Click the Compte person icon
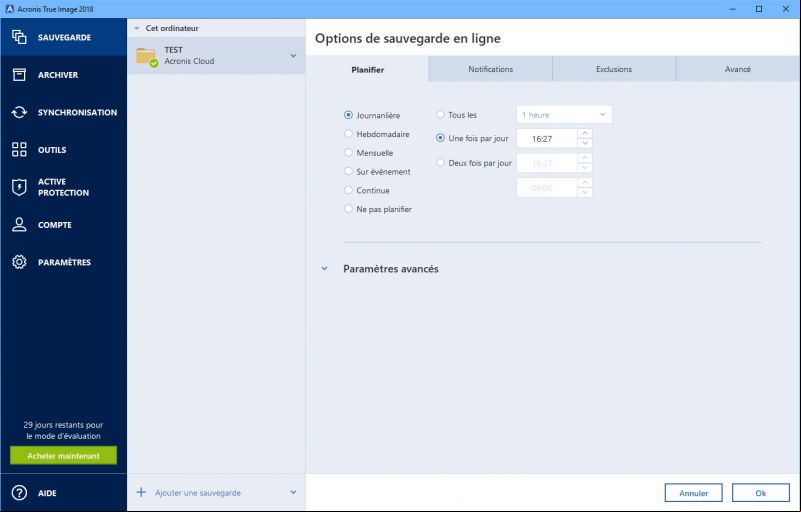Screen dimensions: 801x512 coord(19,224)
